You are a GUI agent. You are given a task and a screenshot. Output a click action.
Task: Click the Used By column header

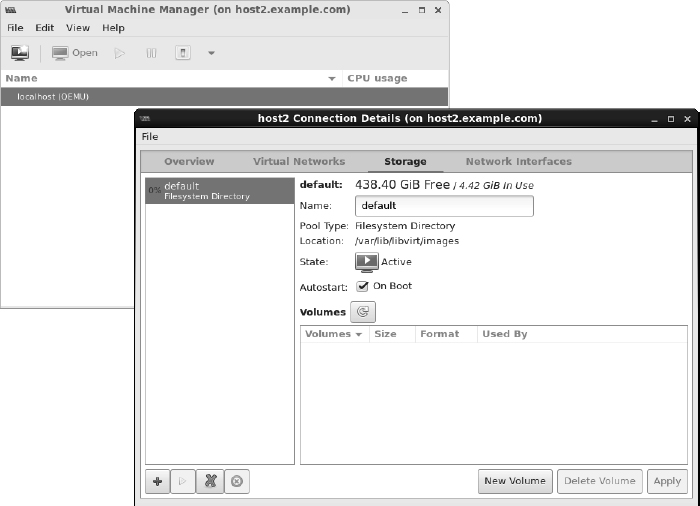582,334
